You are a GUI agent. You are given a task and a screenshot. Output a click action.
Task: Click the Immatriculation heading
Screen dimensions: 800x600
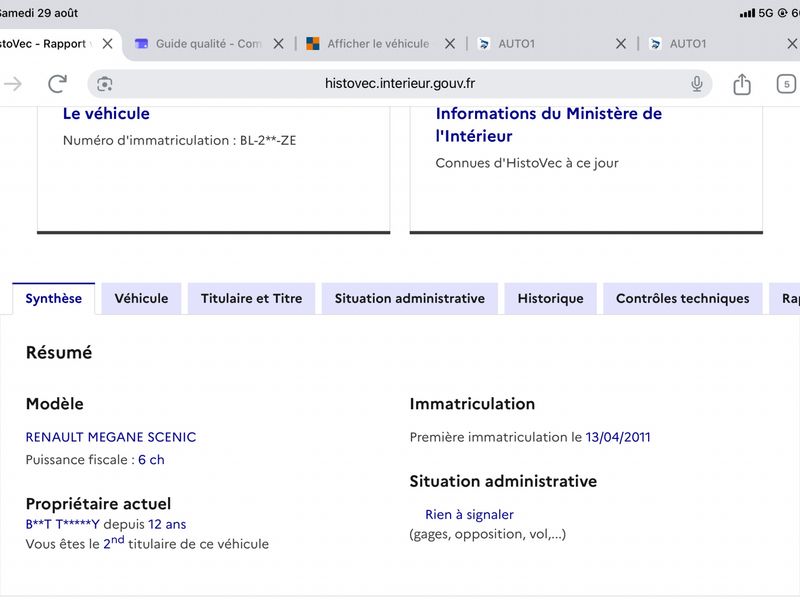(472, 404)
